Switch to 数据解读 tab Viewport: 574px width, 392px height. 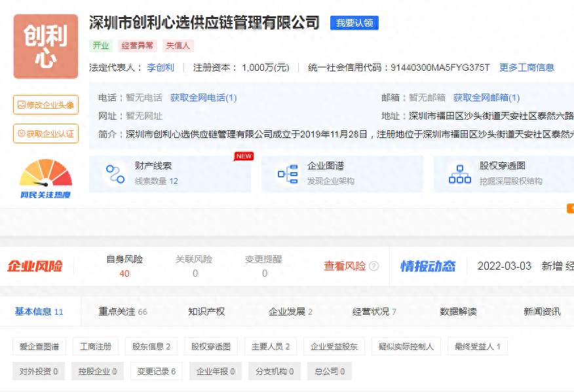(458, 312)
